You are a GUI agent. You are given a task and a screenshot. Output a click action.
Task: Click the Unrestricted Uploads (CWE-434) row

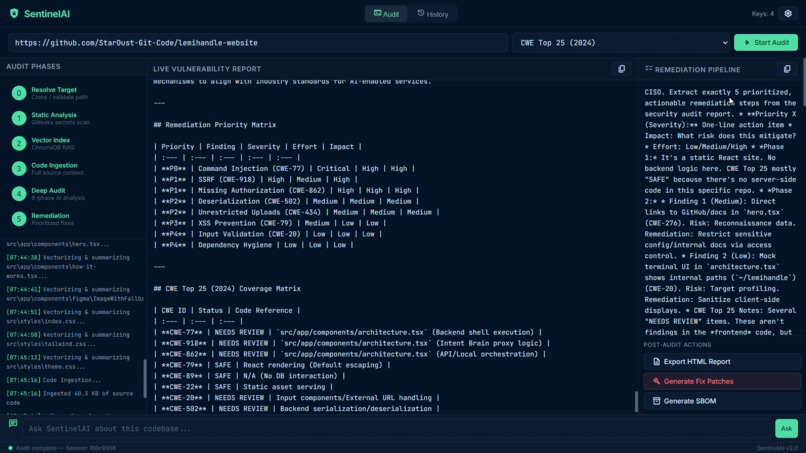tap(297, 212)
